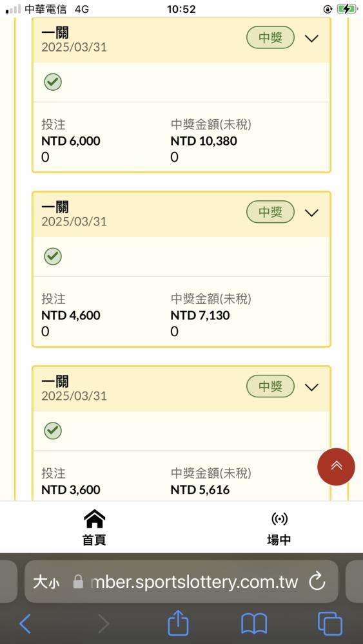Open the 首頁 home icon
363x644 pixels.
point(95,518)
